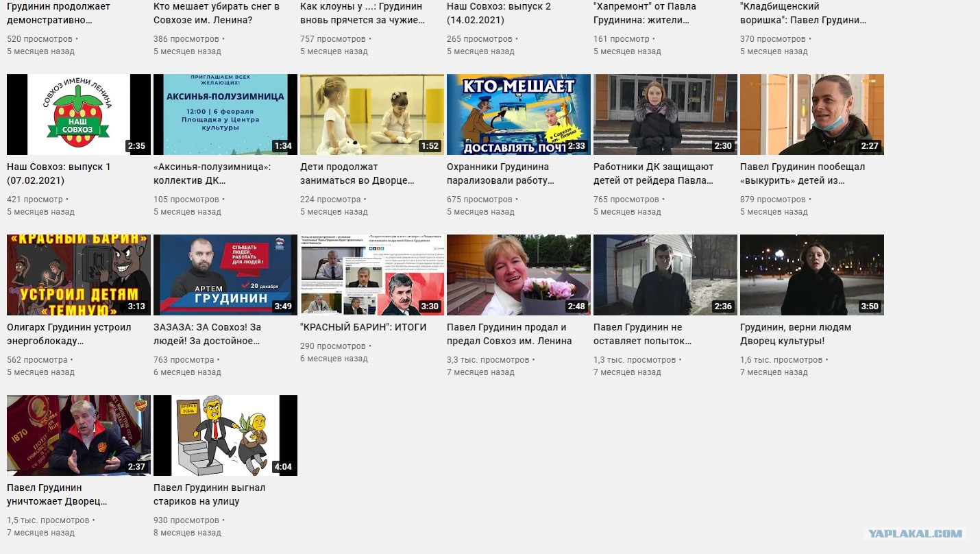
Task: Open title 'Павел Грудинин уничтожает Дворец…'
Action: (57, 494)
